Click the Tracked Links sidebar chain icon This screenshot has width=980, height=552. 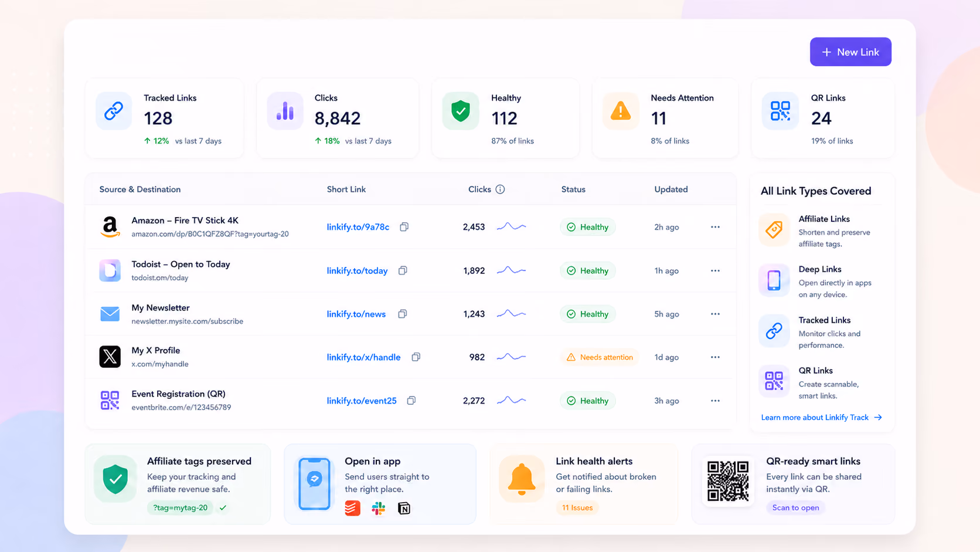point(774,331)
